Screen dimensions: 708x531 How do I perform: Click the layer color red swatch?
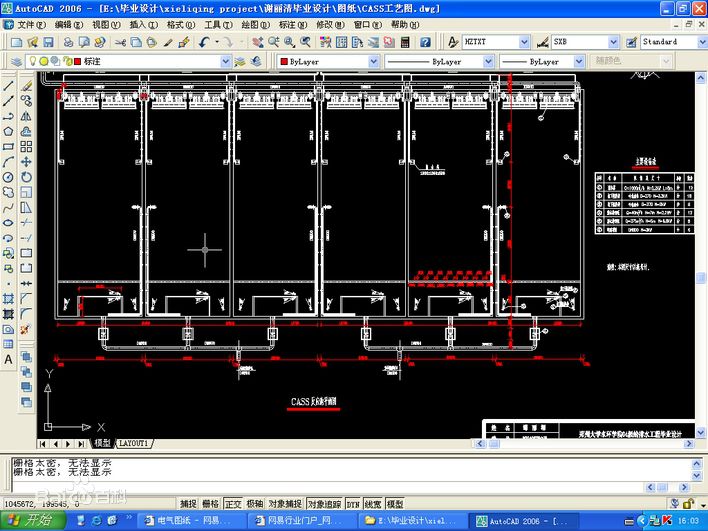pos(77,61)
